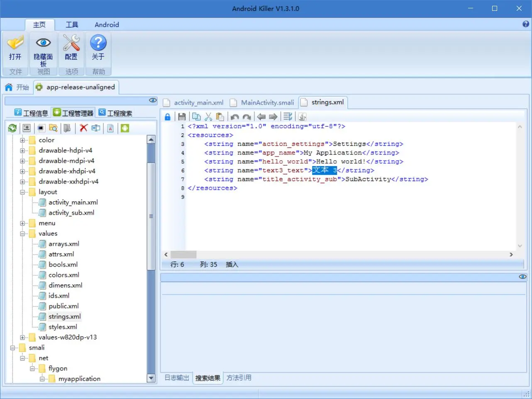The width and height of the screenshot is (532, 399).
Task: Select activity_sub.xml in the tree
Action: pos(71,213)
